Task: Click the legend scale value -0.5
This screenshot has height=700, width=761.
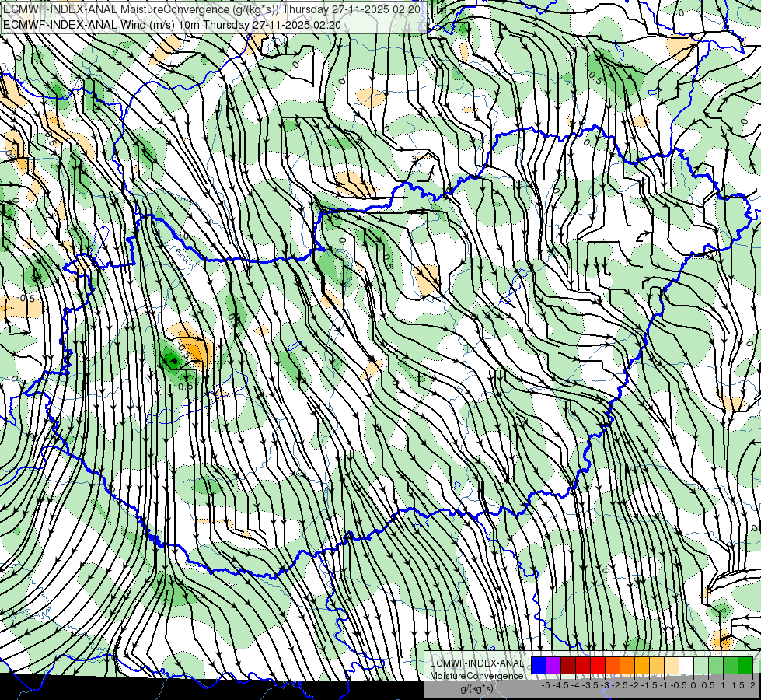Action: click(679, 685)
